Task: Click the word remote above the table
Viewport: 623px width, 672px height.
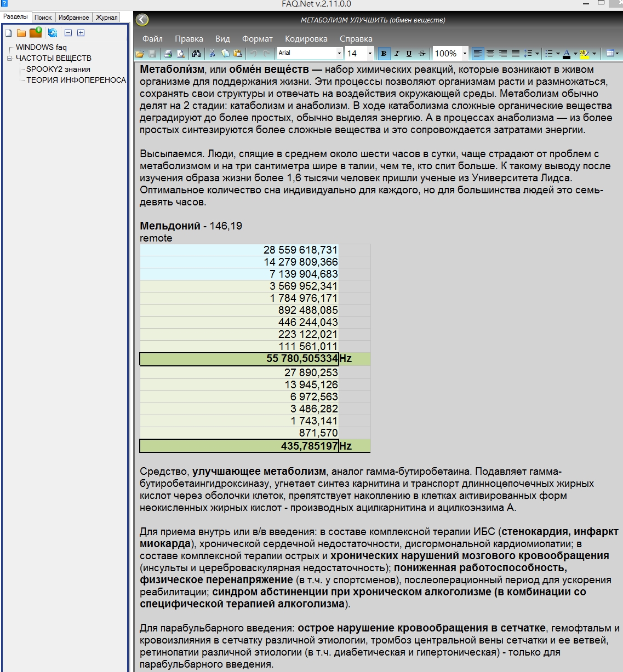Action: pos(156,238)
